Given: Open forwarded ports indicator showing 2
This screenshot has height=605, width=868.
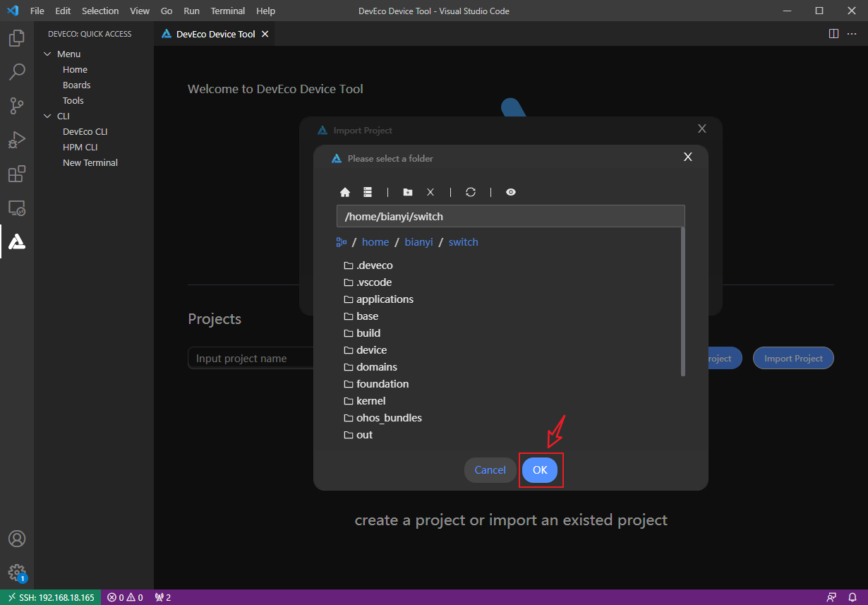Looking at the screenshot, I should pyautogui.click(x=163, y=597).
